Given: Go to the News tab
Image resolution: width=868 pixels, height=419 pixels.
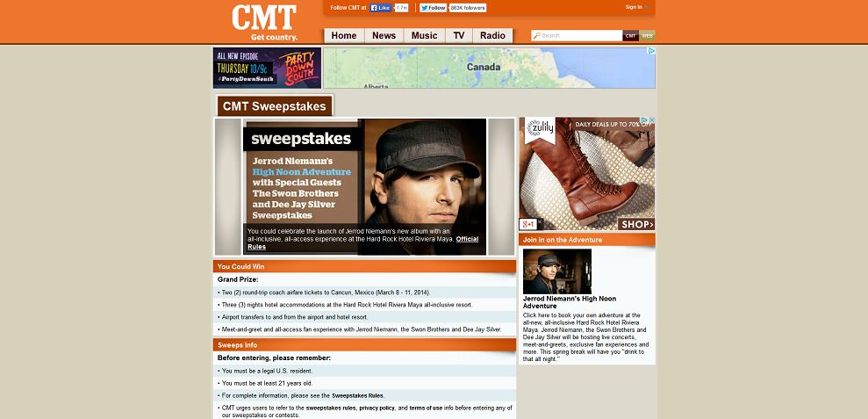Looking at the screenshot, I should coord(384,35).
